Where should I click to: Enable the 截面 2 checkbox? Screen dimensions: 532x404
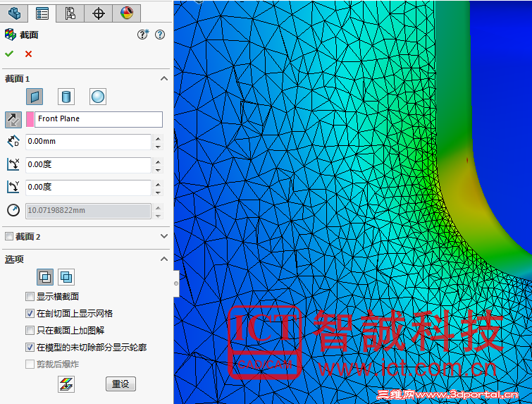pyautogui.click(x=9, y=236)
